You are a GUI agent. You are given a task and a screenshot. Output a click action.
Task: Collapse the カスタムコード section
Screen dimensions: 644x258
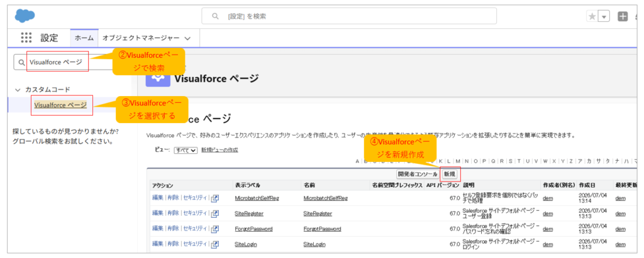point(17,89)
